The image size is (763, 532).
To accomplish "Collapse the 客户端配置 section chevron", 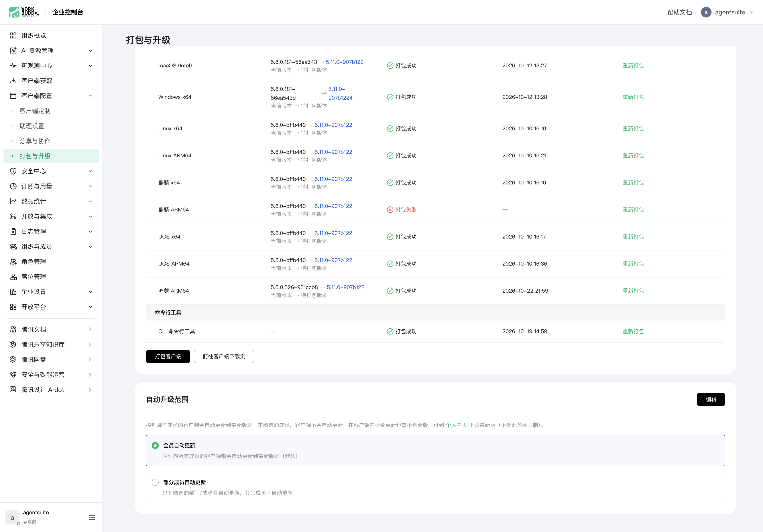I will click(x=90, y=96).
